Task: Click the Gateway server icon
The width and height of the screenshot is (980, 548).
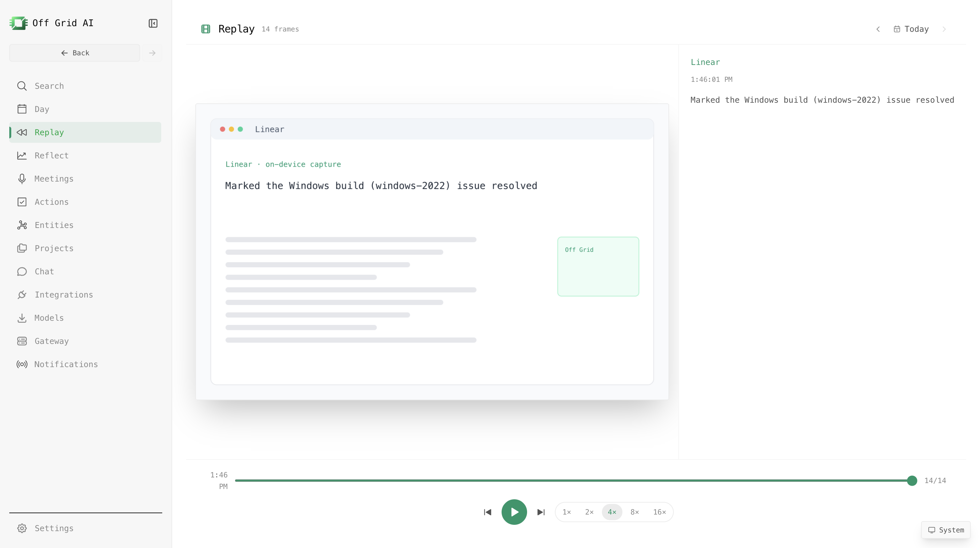Action: tap(22, 342)
